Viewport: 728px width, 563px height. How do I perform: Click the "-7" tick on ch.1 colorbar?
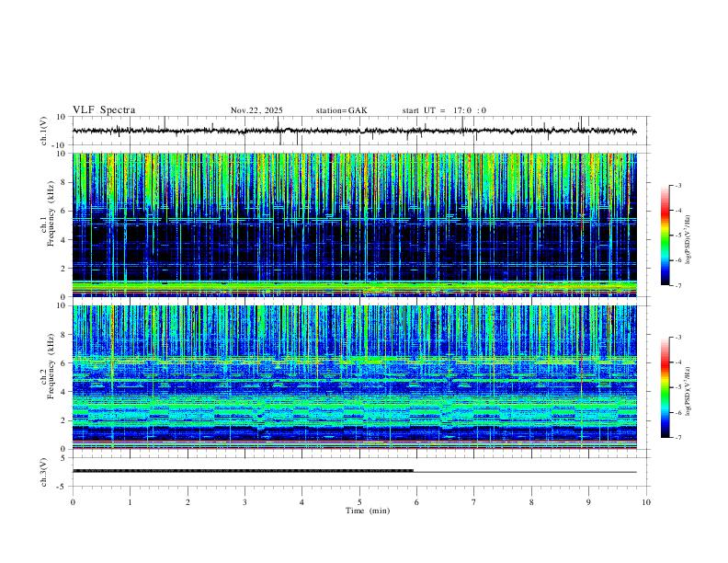point(678,286)
